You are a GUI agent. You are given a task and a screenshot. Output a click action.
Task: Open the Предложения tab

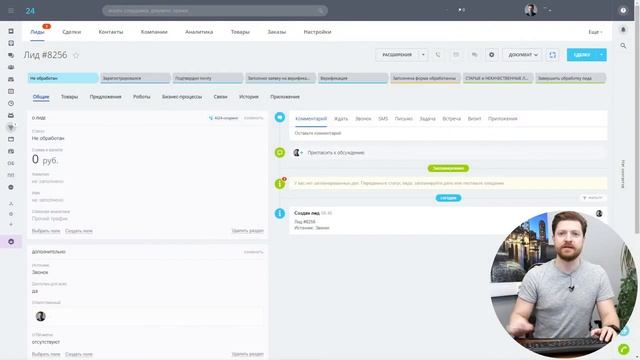pyautogui.click(x=105, y=97)
